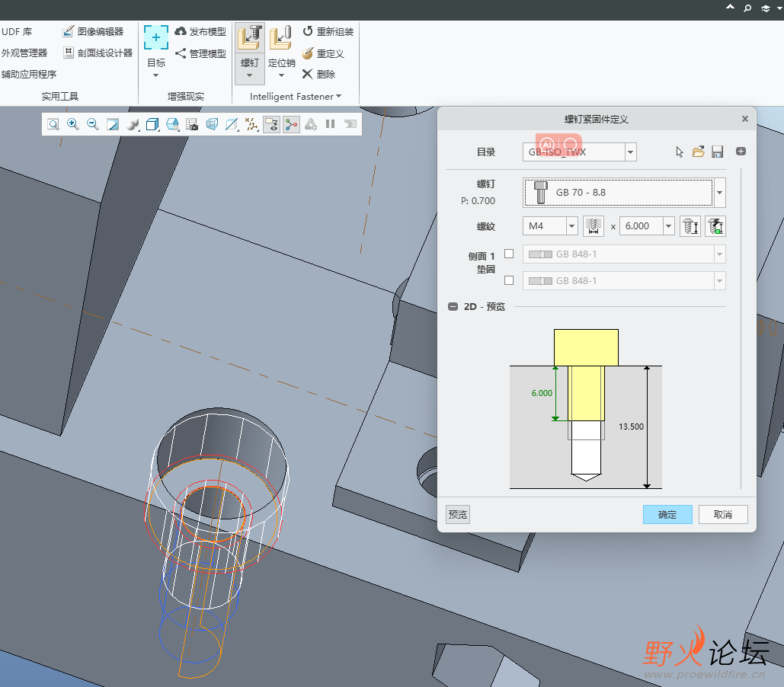Click the Repaint screen icon
This screenshot has height=687, width=784.
[x=113, y=124]
